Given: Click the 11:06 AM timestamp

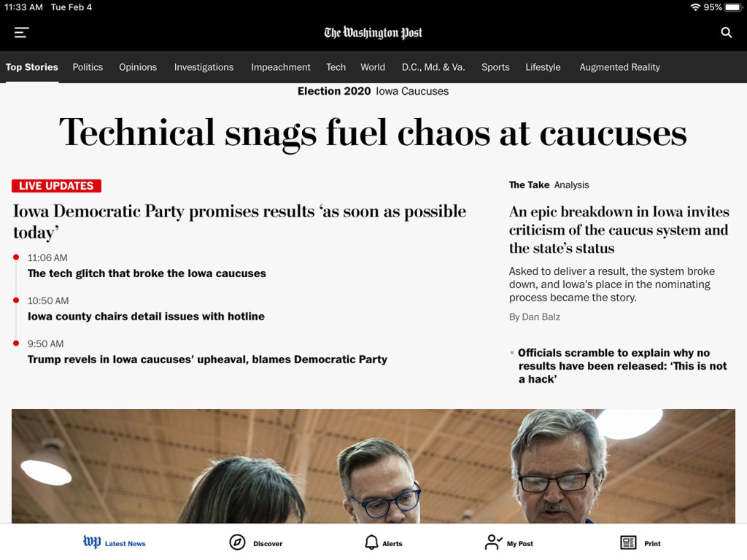Looking at the screenshot, I should pos(47,257).
